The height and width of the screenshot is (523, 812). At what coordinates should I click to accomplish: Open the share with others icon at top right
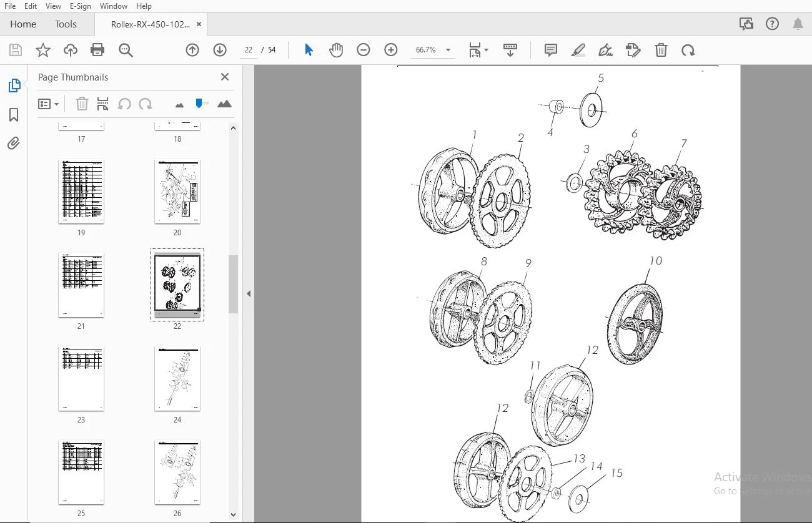coord(746,24)
